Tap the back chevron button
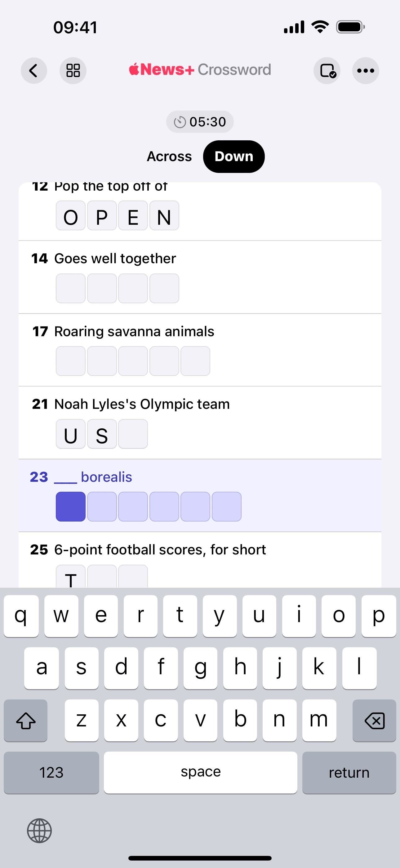 34,71
